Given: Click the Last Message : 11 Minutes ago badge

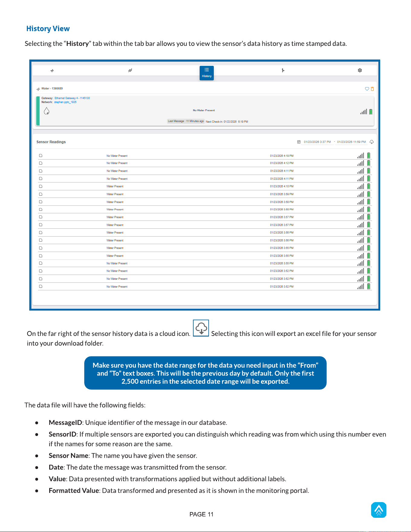Looking at the screenshot, I should point(186,121).
